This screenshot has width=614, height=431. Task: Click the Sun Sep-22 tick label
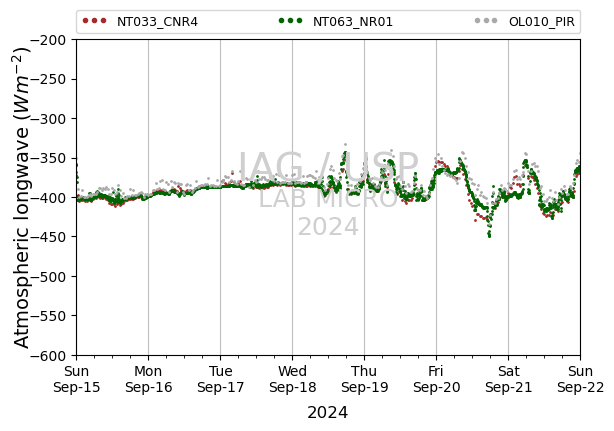[581, 379]
